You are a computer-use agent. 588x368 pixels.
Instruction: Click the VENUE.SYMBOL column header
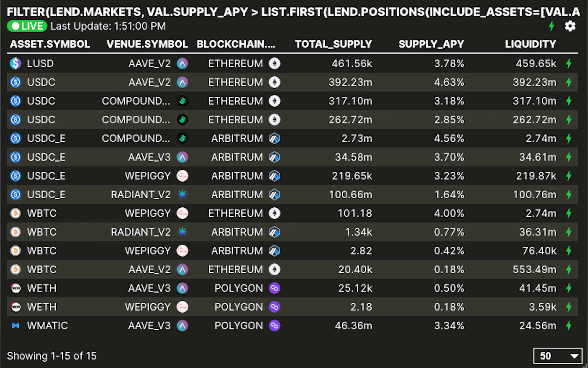tap(147, 44)
